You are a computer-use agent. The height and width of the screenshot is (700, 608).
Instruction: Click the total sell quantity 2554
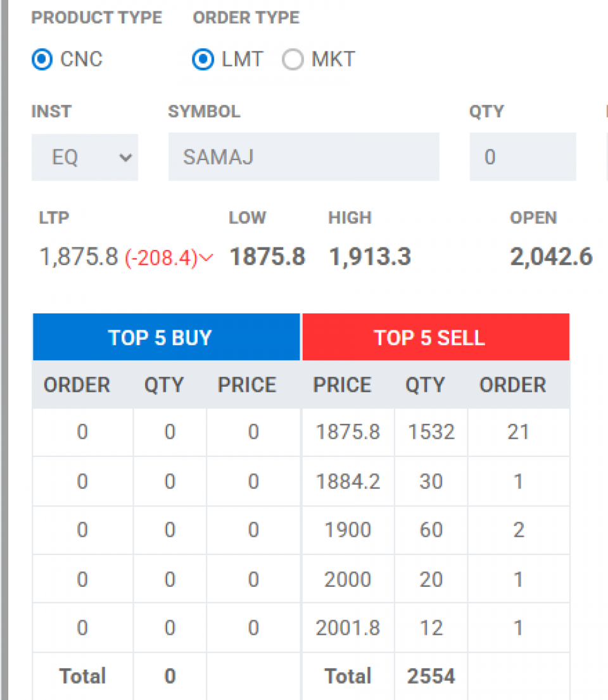[x=431, y=677]
